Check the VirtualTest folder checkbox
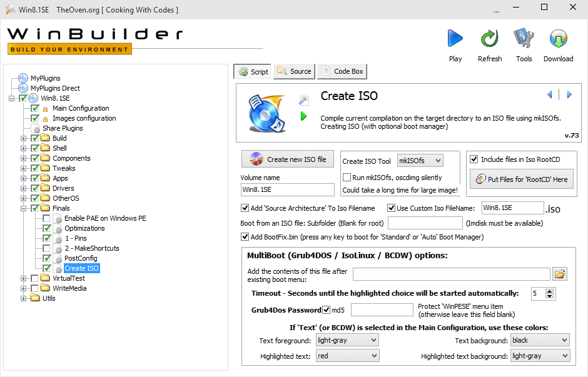Screen dimensions: 588x377 pos(34,278)
